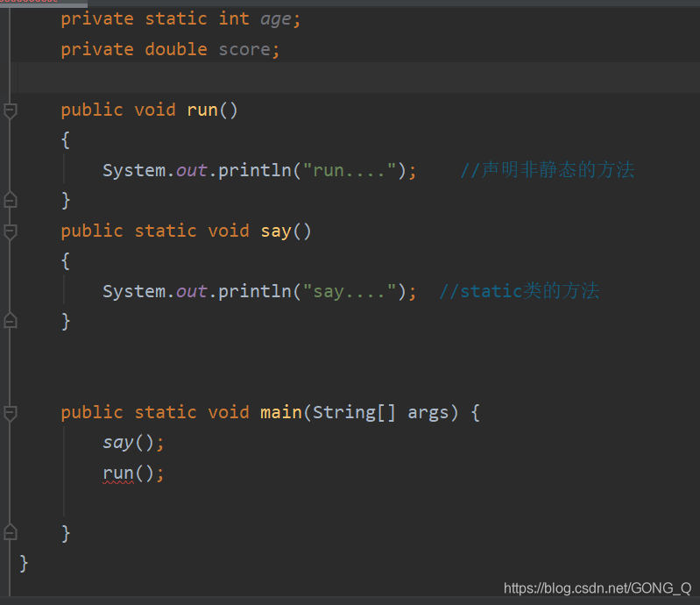Click the error-underlined run(); call

133,473
